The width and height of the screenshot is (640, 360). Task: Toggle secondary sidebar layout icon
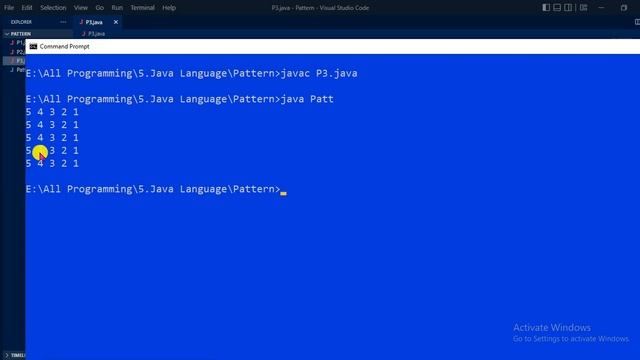[x=568, y=8]
